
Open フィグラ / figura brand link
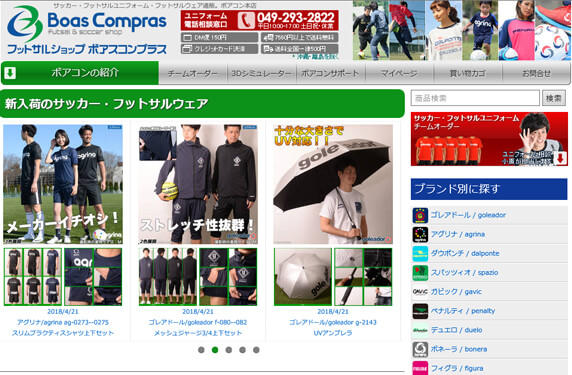coord(457,368)
